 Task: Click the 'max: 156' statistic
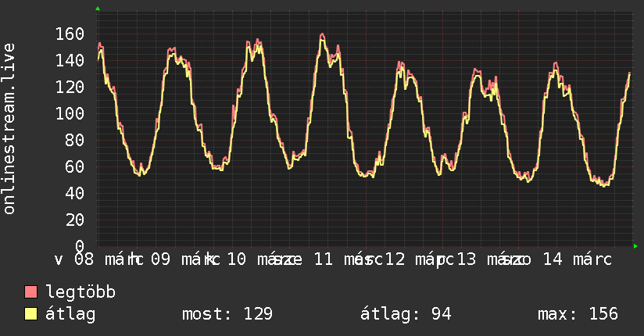(578, 314)
